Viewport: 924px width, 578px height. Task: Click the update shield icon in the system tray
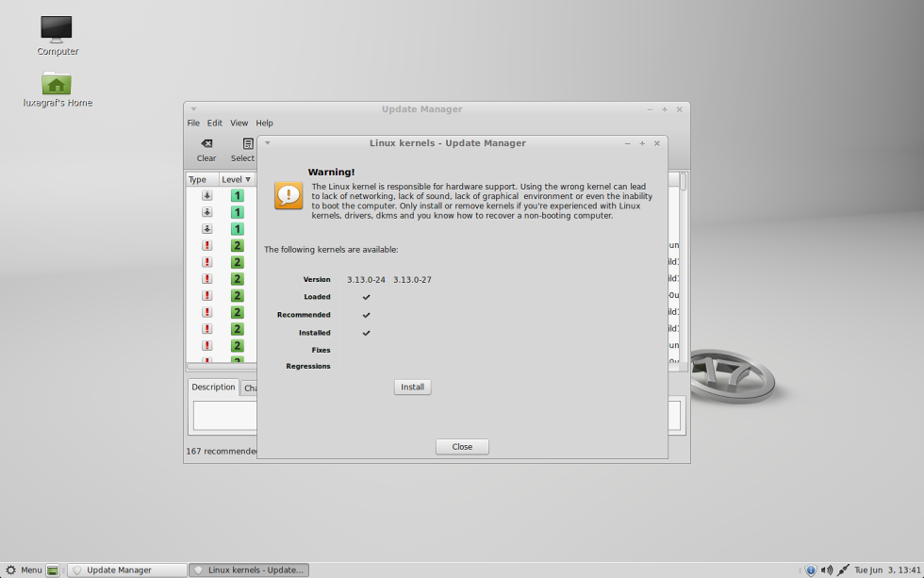(x=812, y=570)
